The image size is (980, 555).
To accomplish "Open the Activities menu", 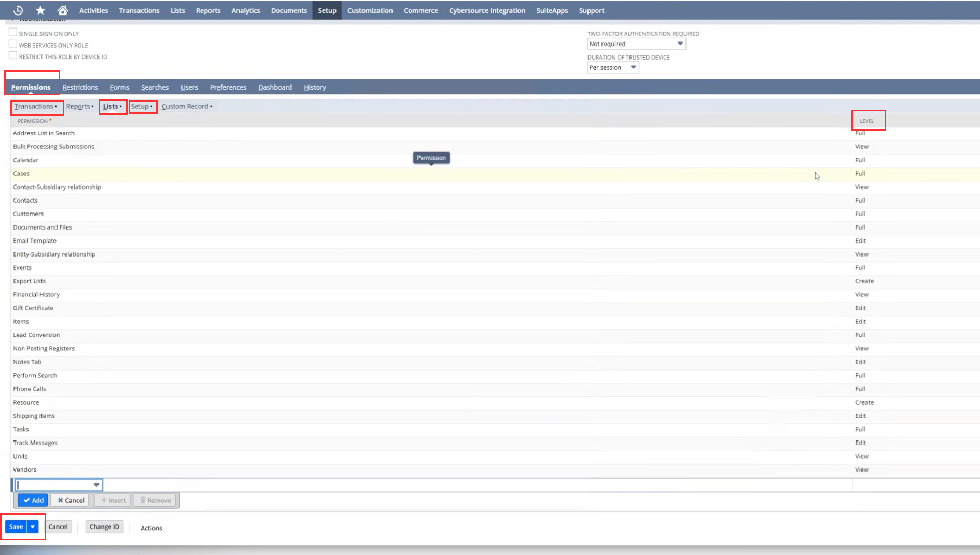I will (93, 10).
